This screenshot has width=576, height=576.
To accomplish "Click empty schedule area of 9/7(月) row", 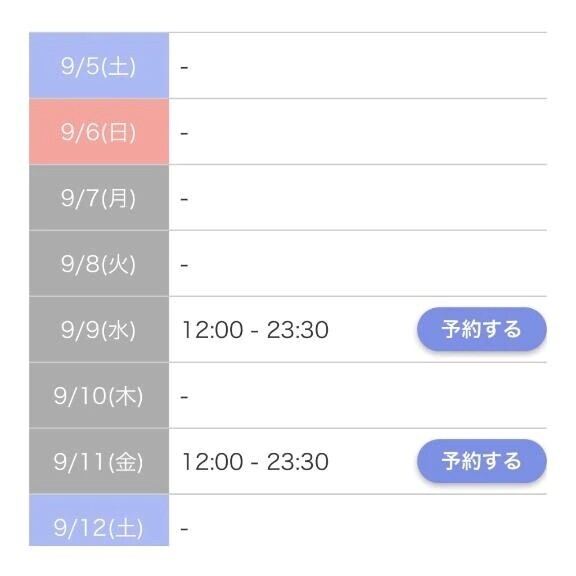I will pos(358,198).
